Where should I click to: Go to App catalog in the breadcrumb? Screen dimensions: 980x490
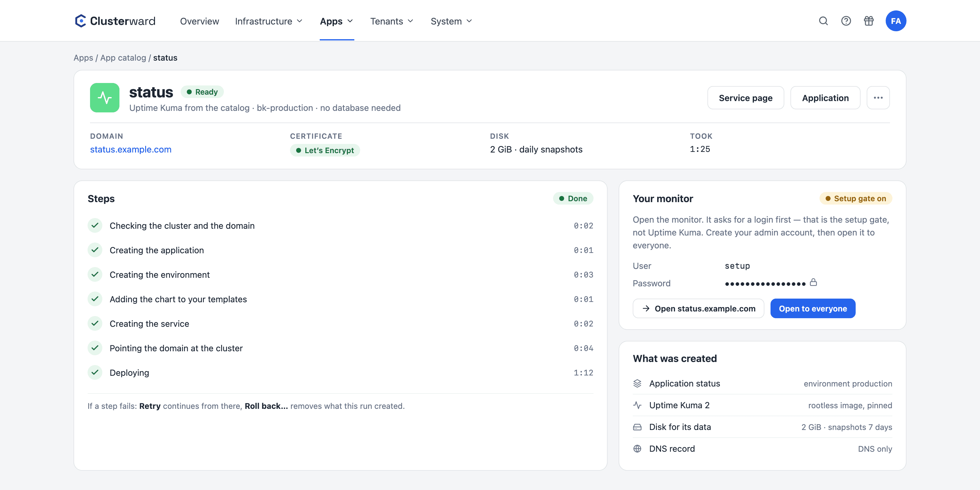[123, 58]
